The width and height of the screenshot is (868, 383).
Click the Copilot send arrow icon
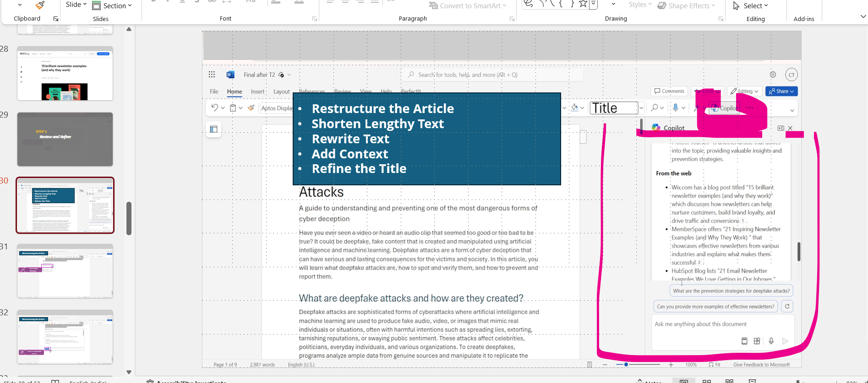785,341
